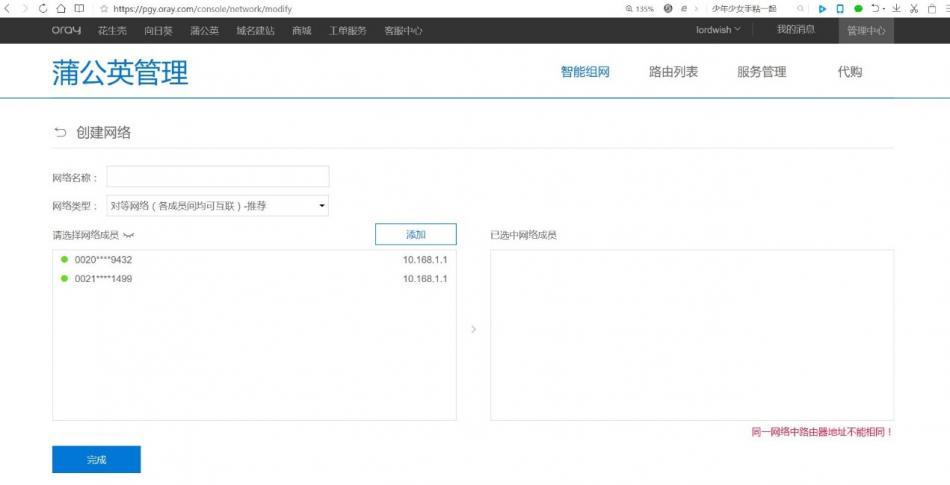
Task: Go to browser home page icon
Action: click(x=61, y=8)
